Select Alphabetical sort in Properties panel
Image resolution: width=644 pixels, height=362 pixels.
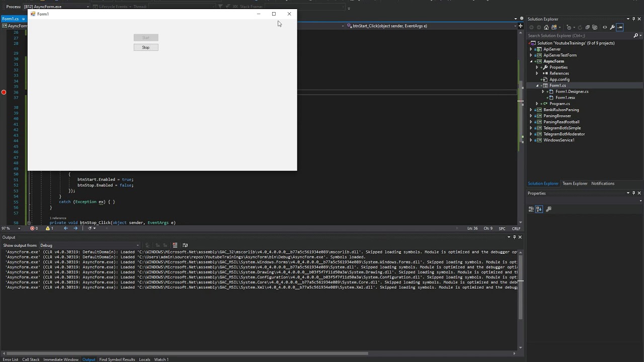(539, 209)
